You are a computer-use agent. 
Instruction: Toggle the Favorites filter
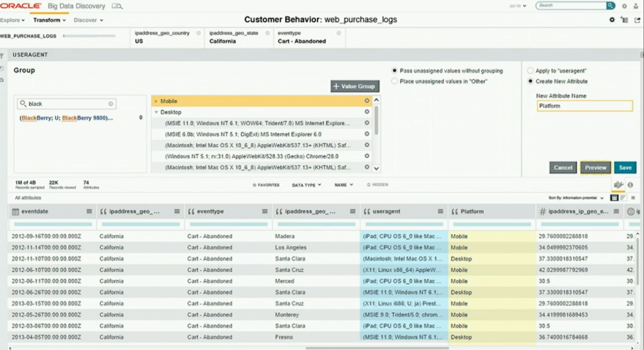coord(266,185)
